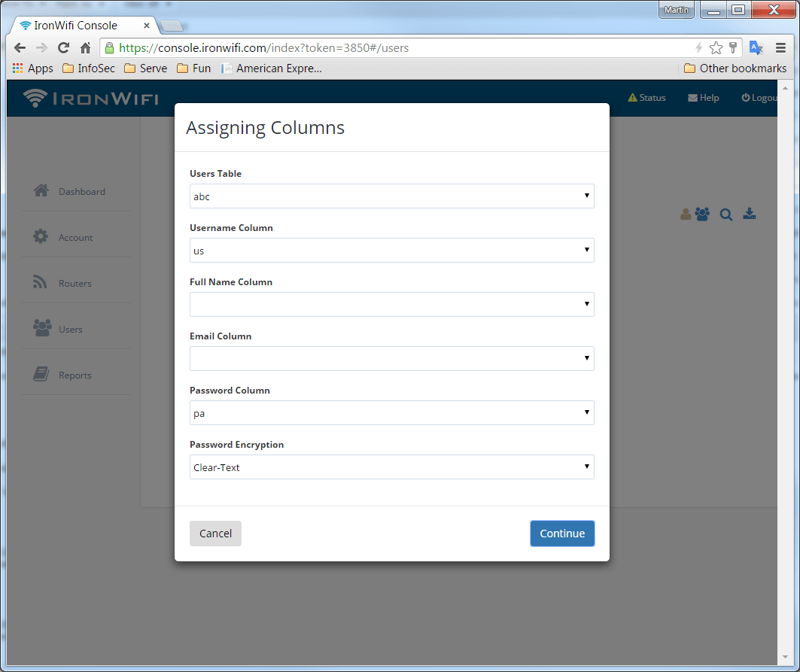800x672 pixels.
Task: Click the Routers feed icon in sidebar
Action: pyautogui.click(x=41, y=282)
